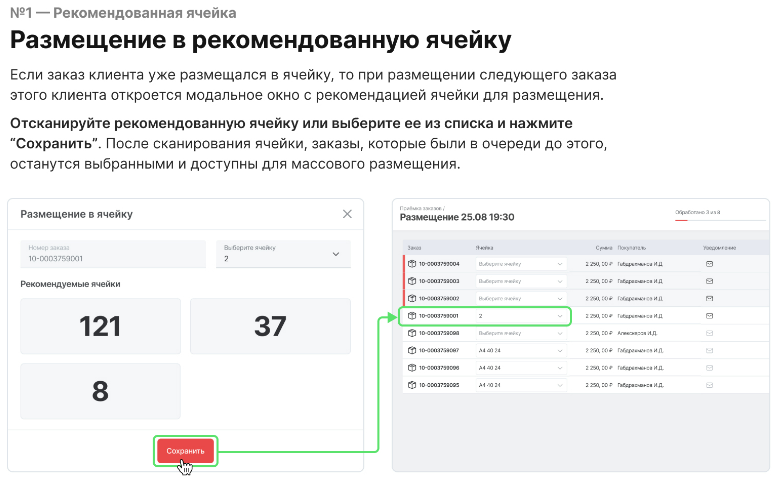
Task: Click order number ending 9002
Action: coord(439,299)
